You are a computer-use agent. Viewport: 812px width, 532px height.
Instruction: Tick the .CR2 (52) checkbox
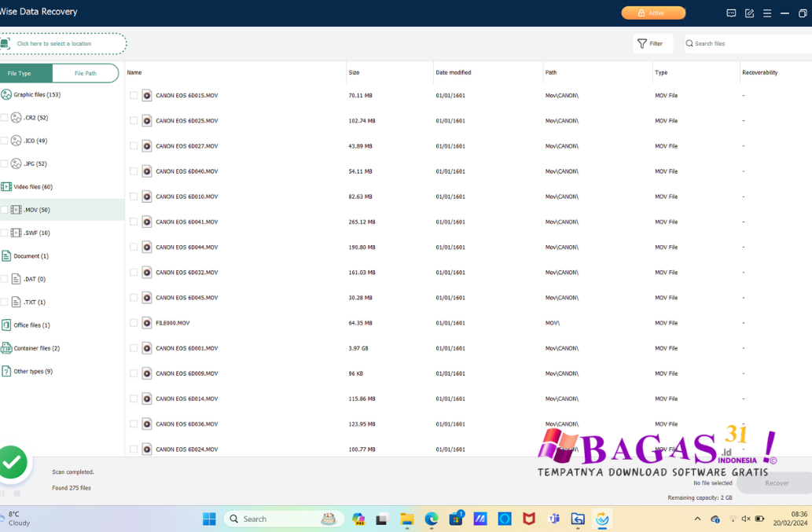pos(4,117)
